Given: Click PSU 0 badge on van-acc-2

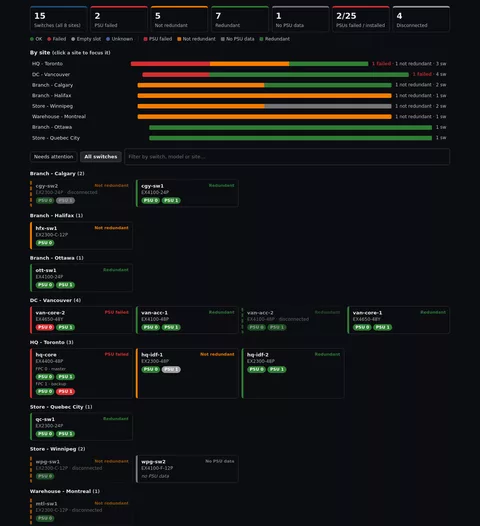Looking at the screenshot, I should pos(256,327).
